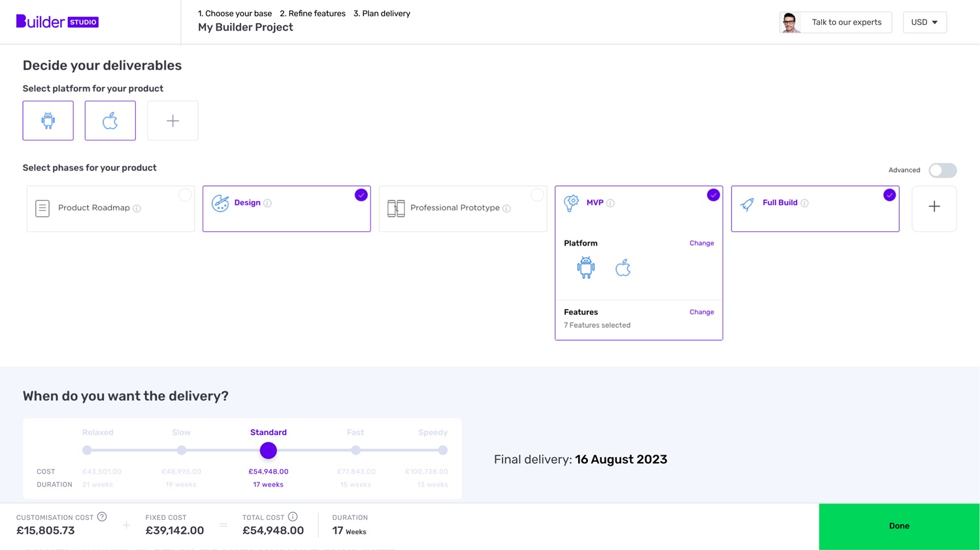Open the Full Build info icon
980x550 pixels.
[x=804, y=203]
